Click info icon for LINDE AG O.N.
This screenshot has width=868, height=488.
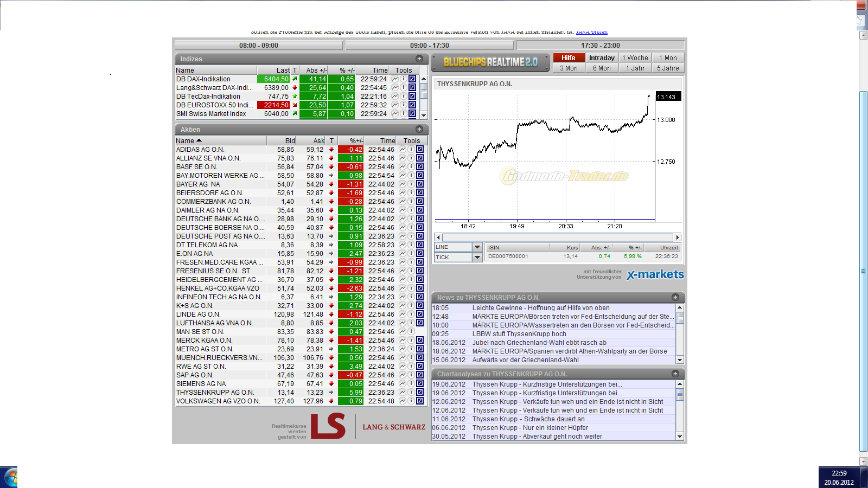411,314
